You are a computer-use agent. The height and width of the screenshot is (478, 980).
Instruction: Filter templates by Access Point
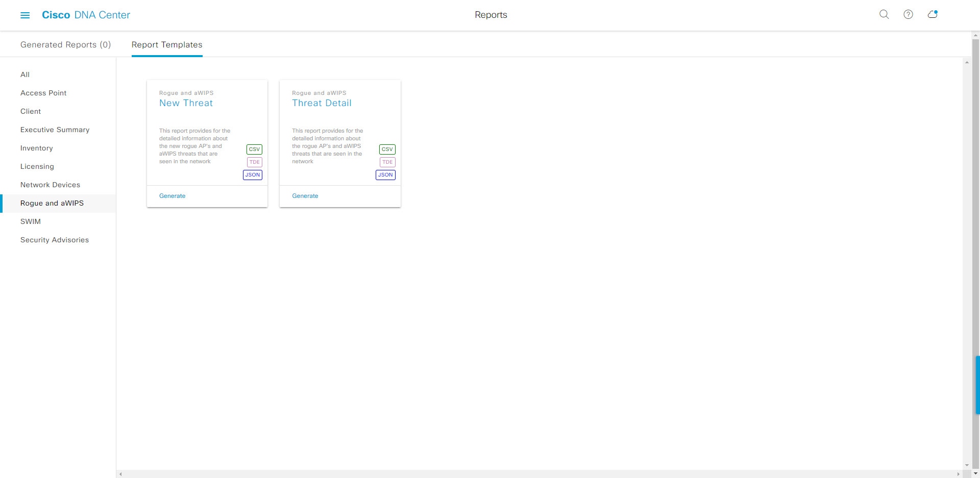click(43, 93)
